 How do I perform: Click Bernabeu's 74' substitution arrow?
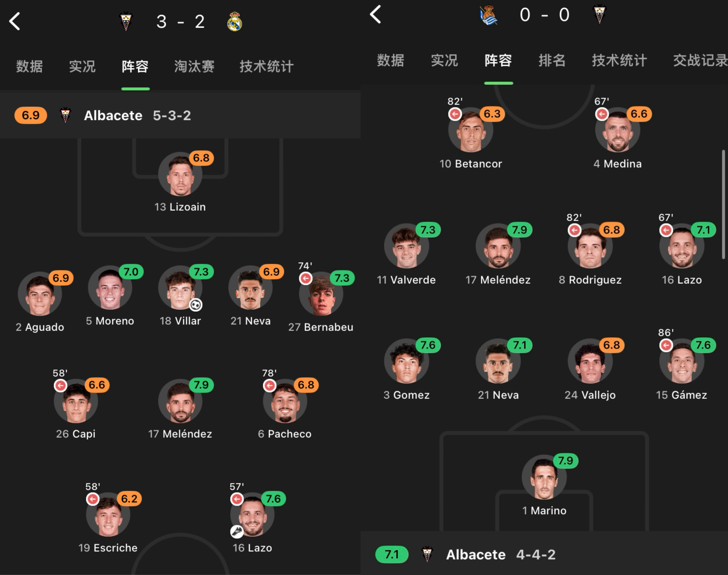point(306,278)
